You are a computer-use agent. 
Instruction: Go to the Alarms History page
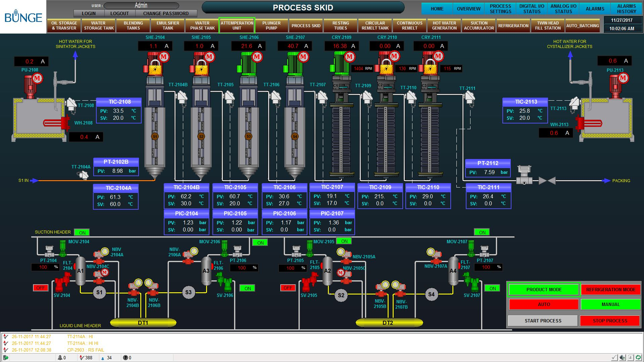[626, 9]
